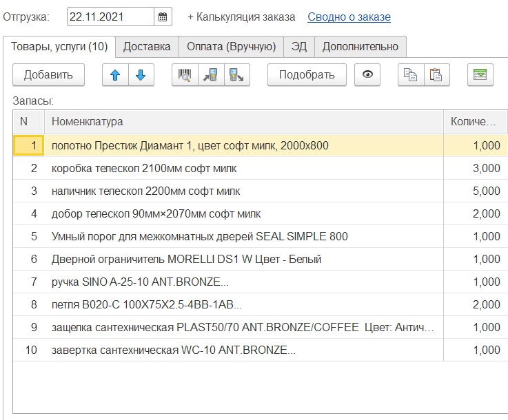Click the move row up arrow
Image resolution: width=508 pixels, height=420 pixels.
(115, 75)
